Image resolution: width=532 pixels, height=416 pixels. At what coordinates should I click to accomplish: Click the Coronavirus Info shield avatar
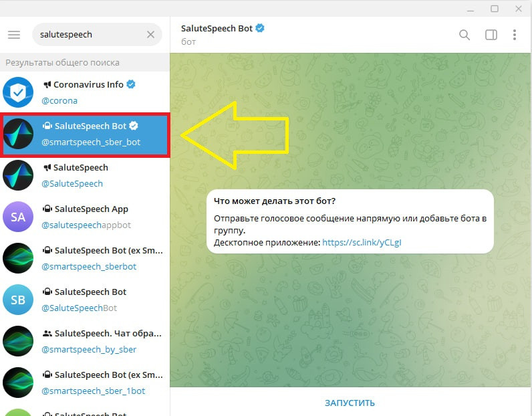(18, 92)
